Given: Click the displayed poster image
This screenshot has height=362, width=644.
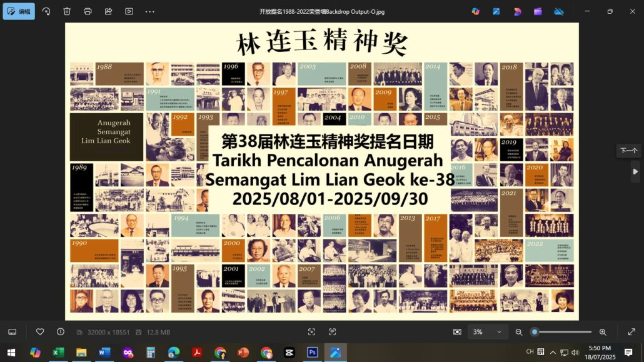Looking at the screenshot, I should click(322, 171).
